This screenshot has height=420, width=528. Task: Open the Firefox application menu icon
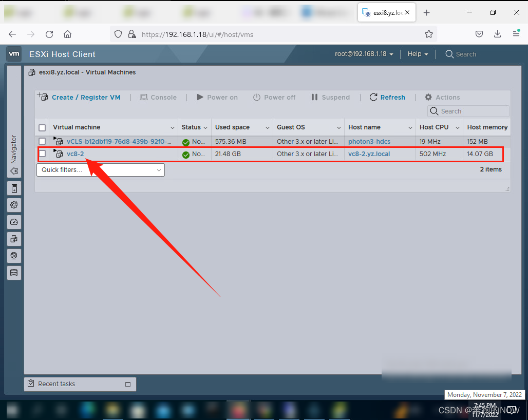tap(516, 33)
